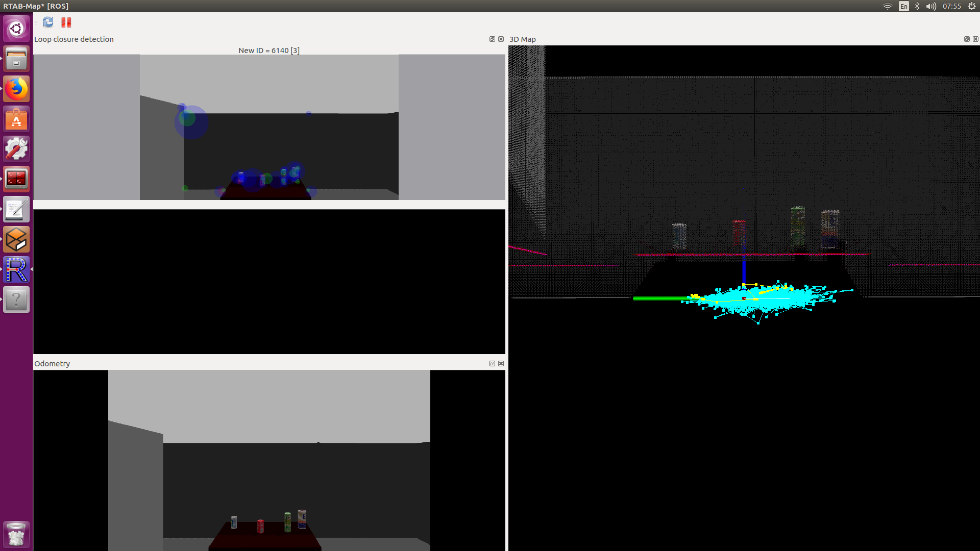
Task: Focus the RTAB-Map R launcher icon
Action: tap(16, 269)
